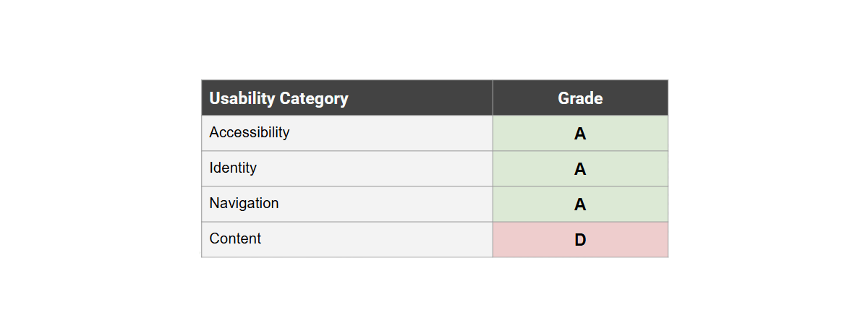Screen dimensions: 868x336
Task: Select the A grade for Accessibility
Action: tap(580, 134)
